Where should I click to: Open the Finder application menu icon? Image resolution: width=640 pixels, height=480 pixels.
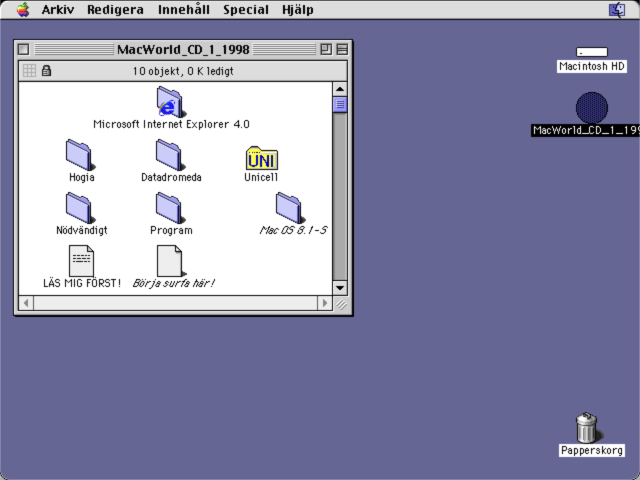617,9
